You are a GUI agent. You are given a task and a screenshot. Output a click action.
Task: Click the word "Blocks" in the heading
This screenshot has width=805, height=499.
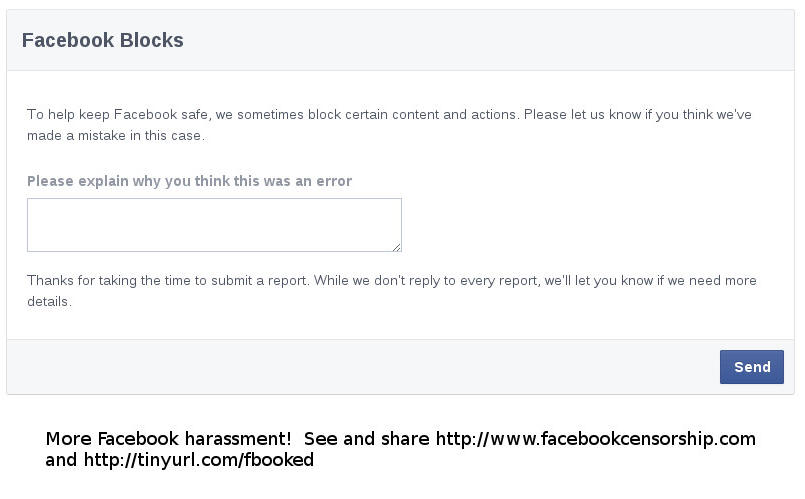(x=151, y=40)
